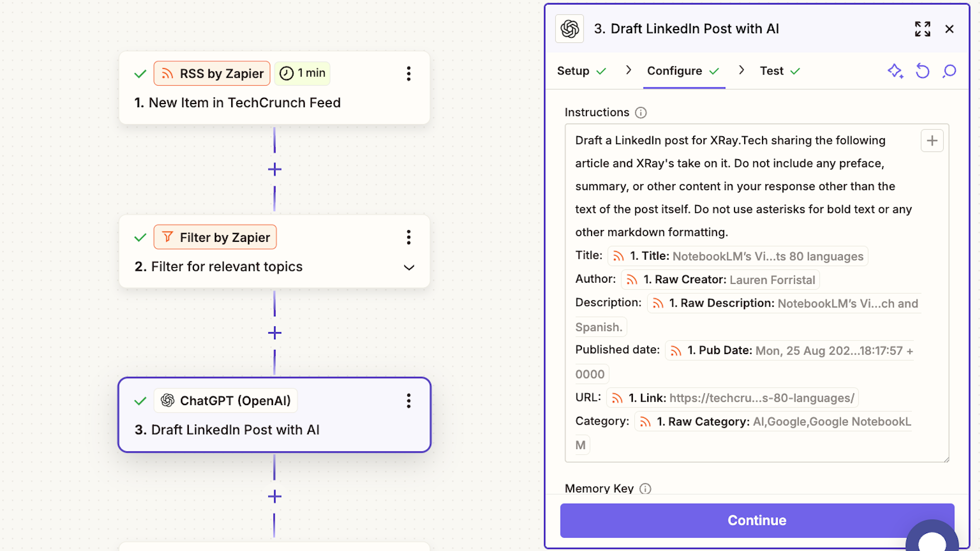Click the 1 min trigger timing badge
Screen dimensions: 980x551
point(302,73)
